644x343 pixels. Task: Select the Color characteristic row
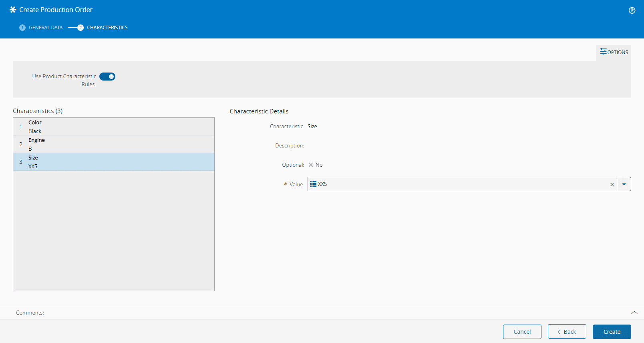tap(114, 127)
